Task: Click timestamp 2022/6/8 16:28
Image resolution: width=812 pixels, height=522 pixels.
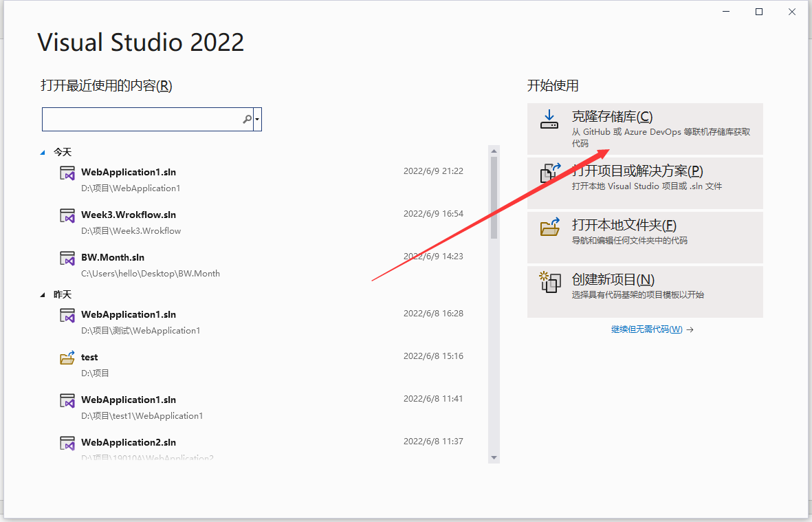Action: tap(433, 314)
